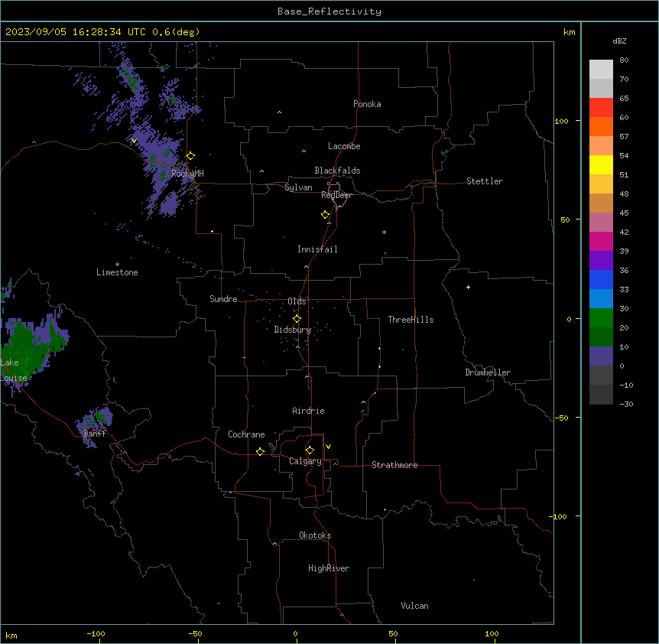Click the Calgary city label
The image size is (659, 644).
tap(305, 461)
